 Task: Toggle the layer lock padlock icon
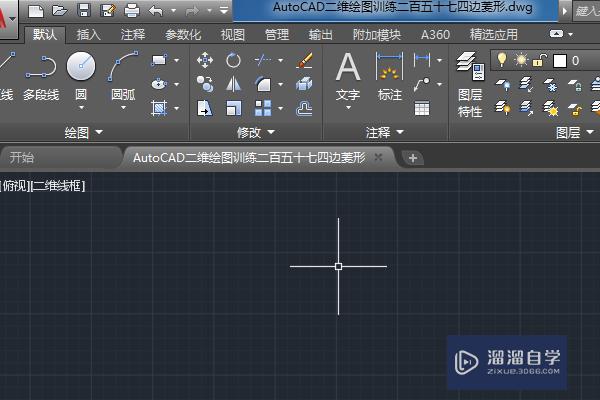point(540,60)
